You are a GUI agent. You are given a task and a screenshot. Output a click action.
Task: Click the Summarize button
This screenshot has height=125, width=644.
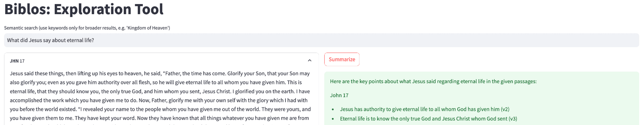click(342, 59)
